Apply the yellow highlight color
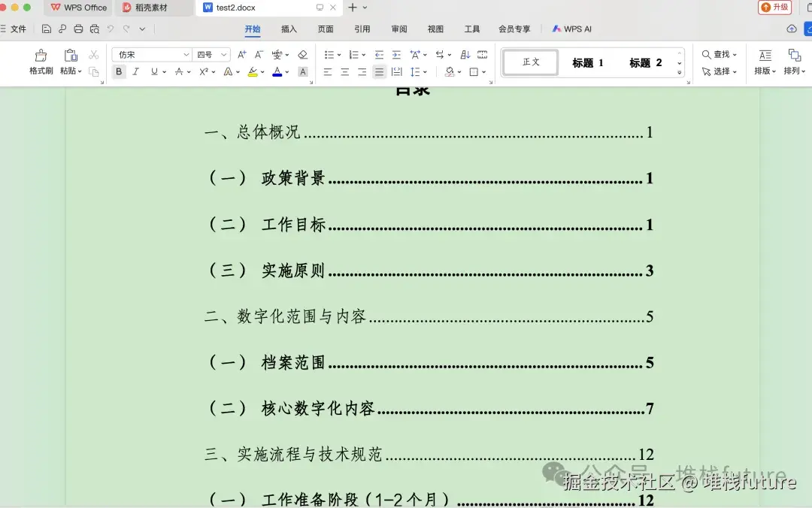The height and width of the screenshot is (508, 812). [x=253, y=72]
